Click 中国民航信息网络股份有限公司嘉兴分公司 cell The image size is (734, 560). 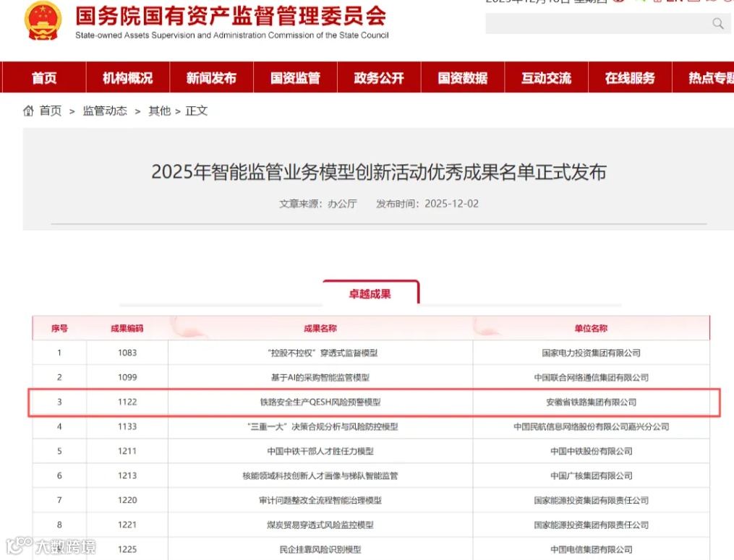(x=592, y=426)
